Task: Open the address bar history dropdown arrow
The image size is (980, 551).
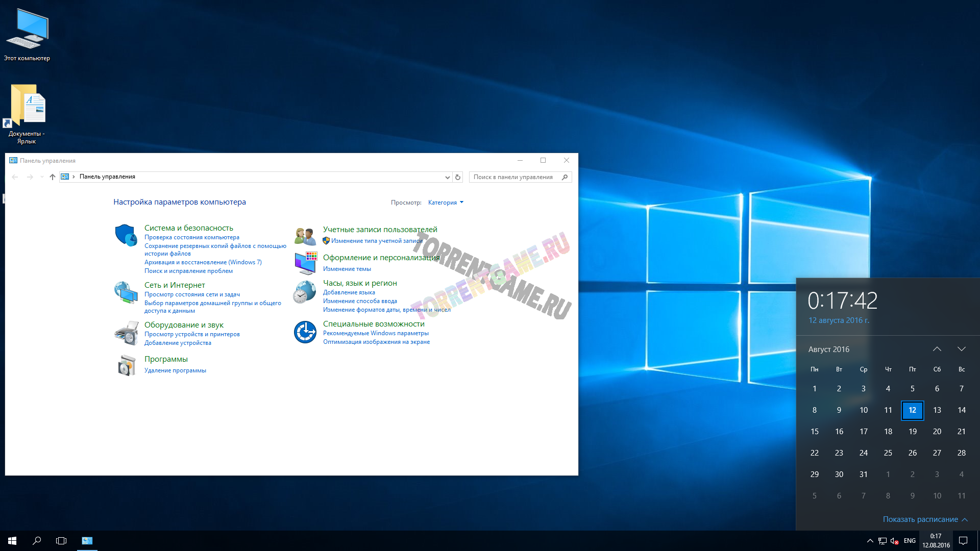Action: 447,177
